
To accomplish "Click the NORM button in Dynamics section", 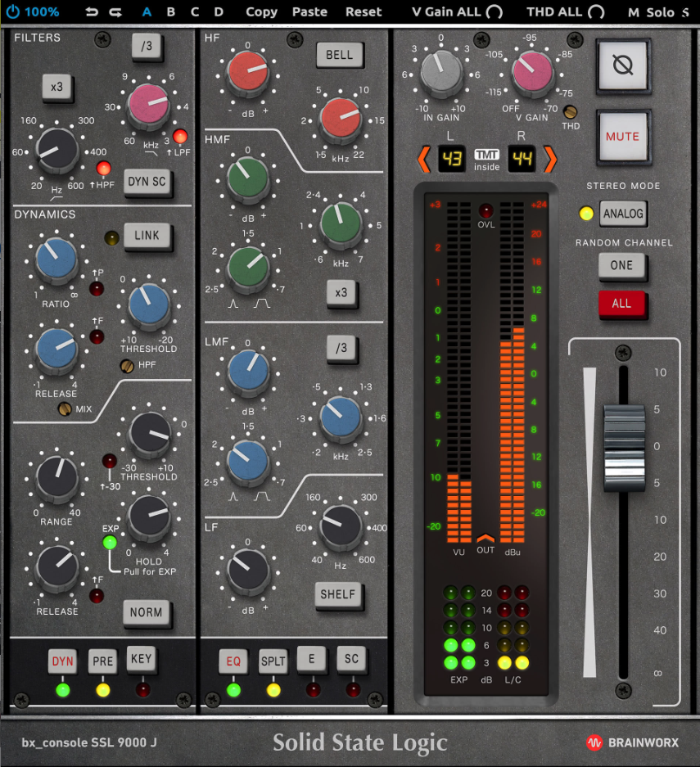I will click(147, 613).
